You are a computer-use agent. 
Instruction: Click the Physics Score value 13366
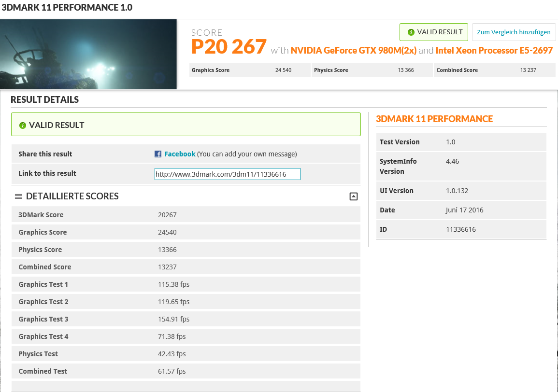pos(167,250)
